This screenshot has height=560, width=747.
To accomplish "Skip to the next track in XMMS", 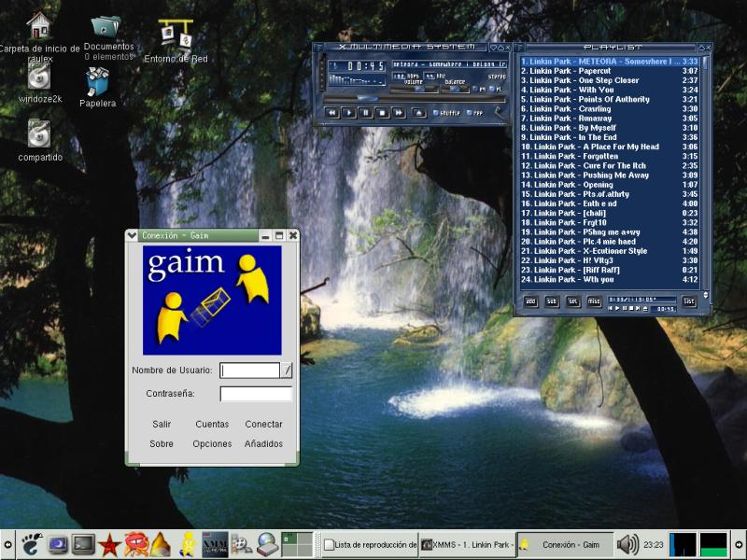I will pos(399,112).
